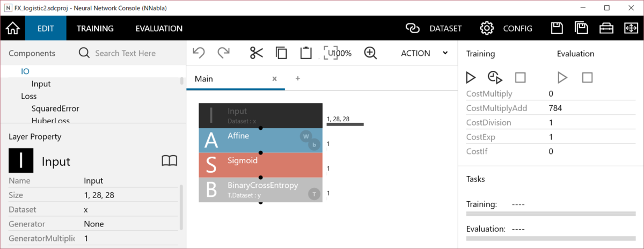Click the CostMultiply row label
644x249 pixels.
pos(489,94)
